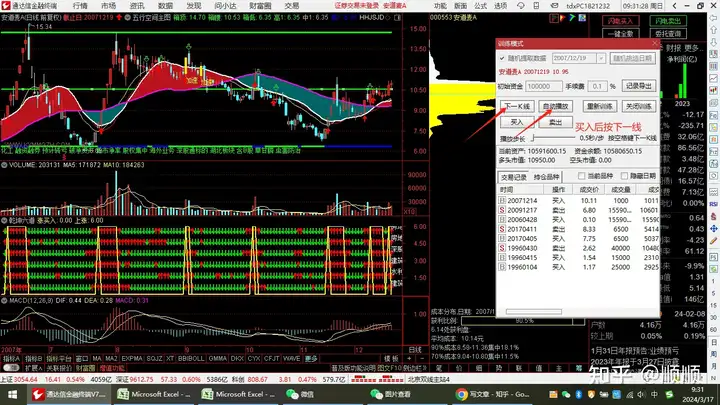Image resolution: width=720 pixels, height=405 pixels.
Task: Open the 问小达 menu
Action: pyautogui.click(x=225, y=6)
